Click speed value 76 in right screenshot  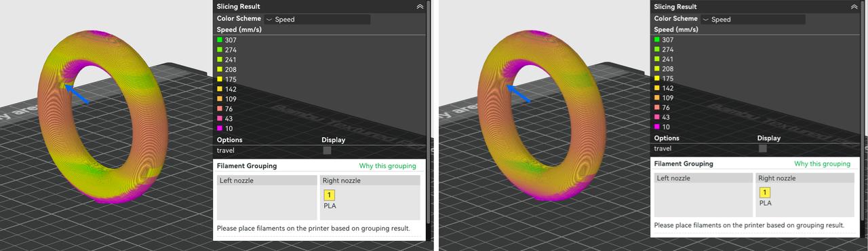coord(665,108)
